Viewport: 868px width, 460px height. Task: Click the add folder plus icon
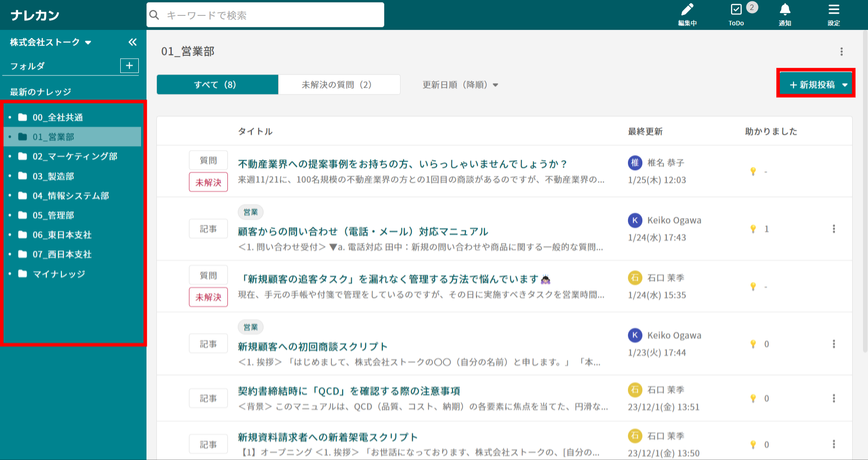[129, 66]
